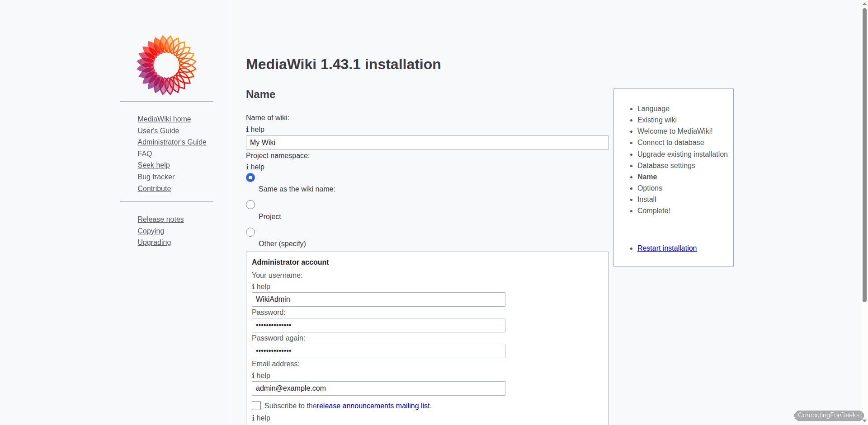
Task: Check "Subscribe to the release announcements mailing list"
Action: 256,406
